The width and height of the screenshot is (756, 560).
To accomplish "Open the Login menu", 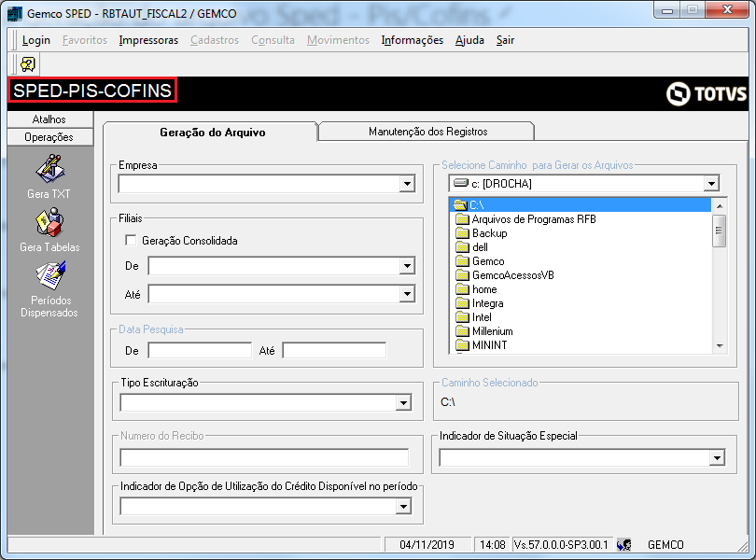I will [x=36, y=40].
